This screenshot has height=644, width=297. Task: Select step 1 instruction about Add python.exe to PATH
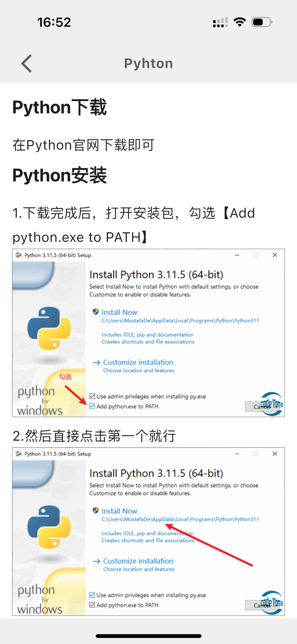pos(134,225)
